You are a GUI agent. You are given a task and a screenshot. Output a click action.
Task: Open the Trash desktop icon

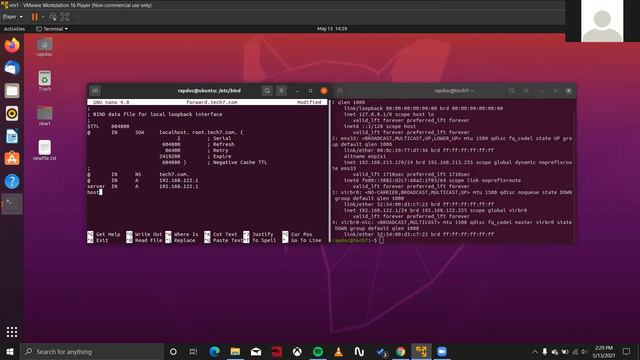[x=44, y=80]
